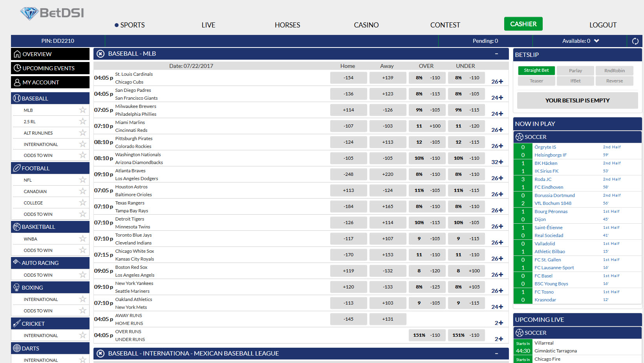The width and height of the screenshot is (644, 363).
Task: Refresh the balance with the circular arrow icon
Action: (635, 41)
